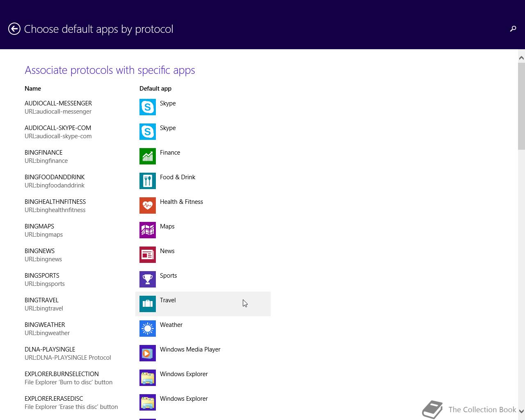Change default app for BINGTRAVEL protocol
This screenshot has width=525, height=420.
203,304
